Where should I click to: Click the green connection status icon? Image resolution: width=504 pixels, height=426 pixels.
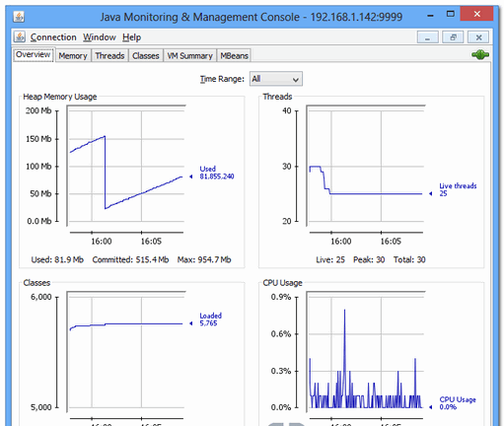click(480, 55)
